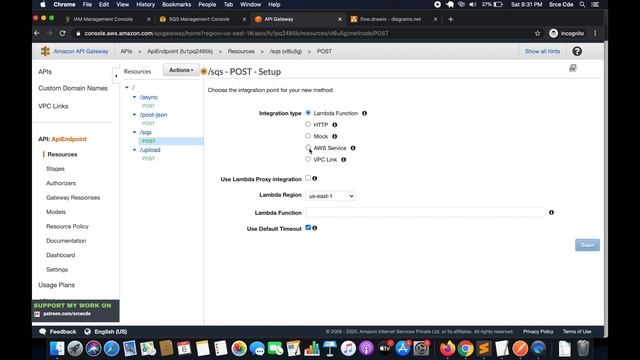The width and height of the screenshot is (640, 360).
Task: Click the browser address bar
Action: (x=303, y=33)
